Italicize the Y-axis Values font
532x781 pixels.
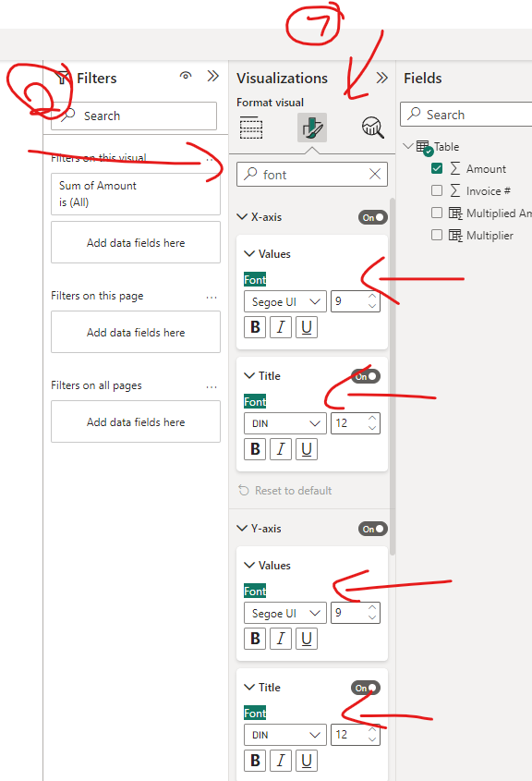click(x=281, y=639)
